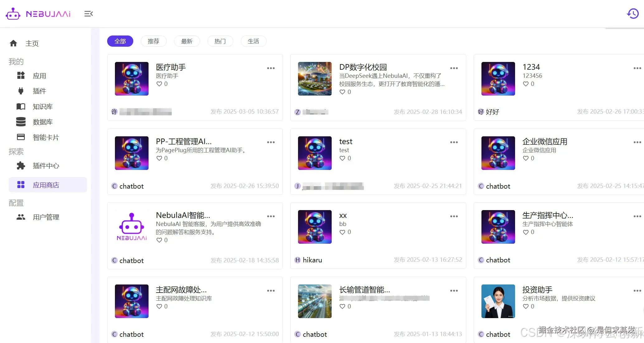
Task: Select the 数据库 (Database) sidebar icon
Action: pos(21,122)
